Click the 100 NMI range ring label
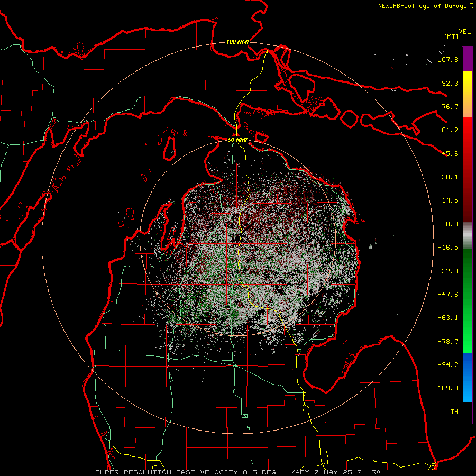Screen dimensions: 476x476 (x=237, y=42)
